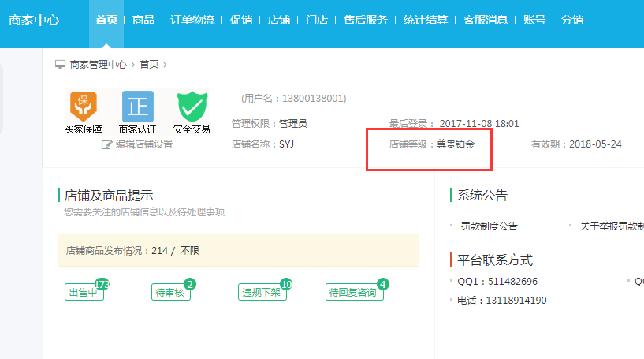The height and width of the screenshot is (359, 644).
Task: Click the 买家保障 orange shield icon
Action: 83,105
